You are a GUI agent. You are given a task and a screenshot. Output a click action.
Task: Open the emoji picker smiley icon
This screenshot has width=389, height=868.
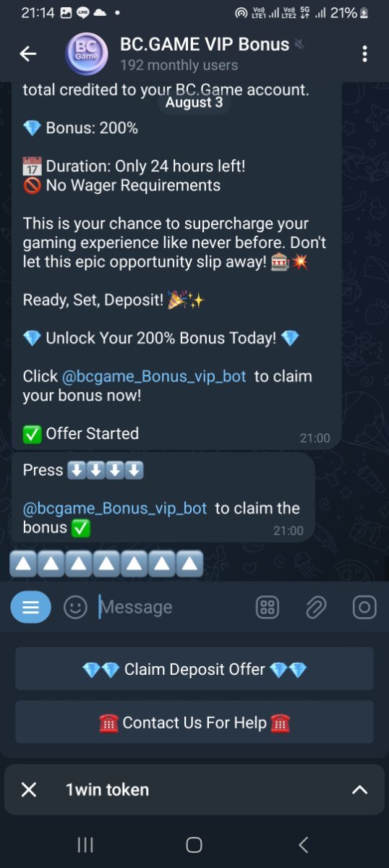pyautogui.click(x=75, y=608)
